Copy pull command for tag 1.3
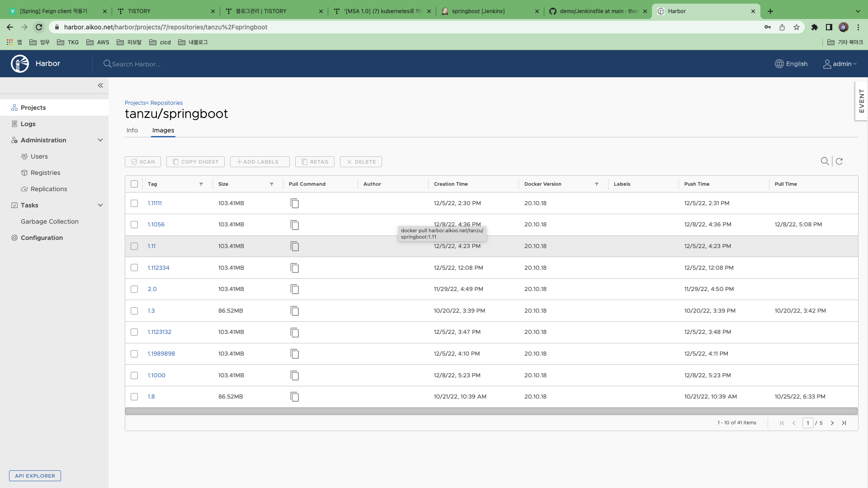 pyautogui.click(x=295, y=311)
